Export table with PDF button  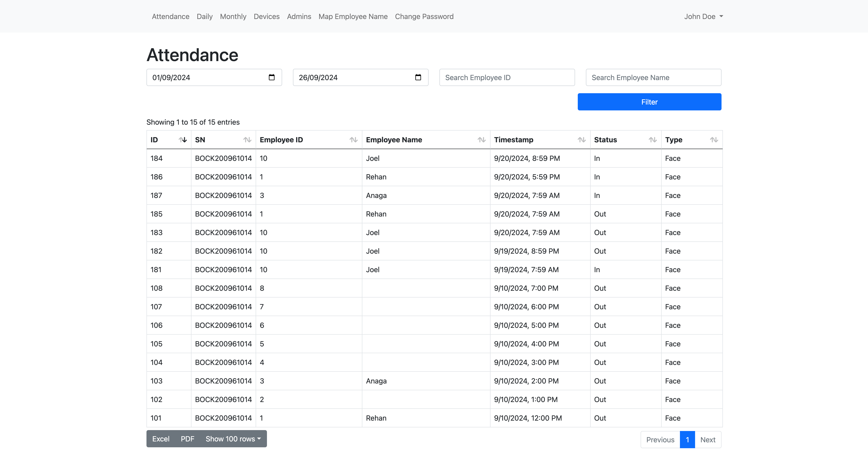tap(187, 439)
